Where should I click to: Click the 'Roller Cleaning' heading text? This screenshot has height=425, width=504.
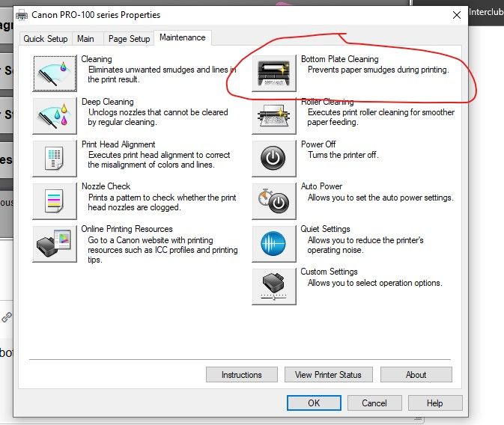[327, 102]
